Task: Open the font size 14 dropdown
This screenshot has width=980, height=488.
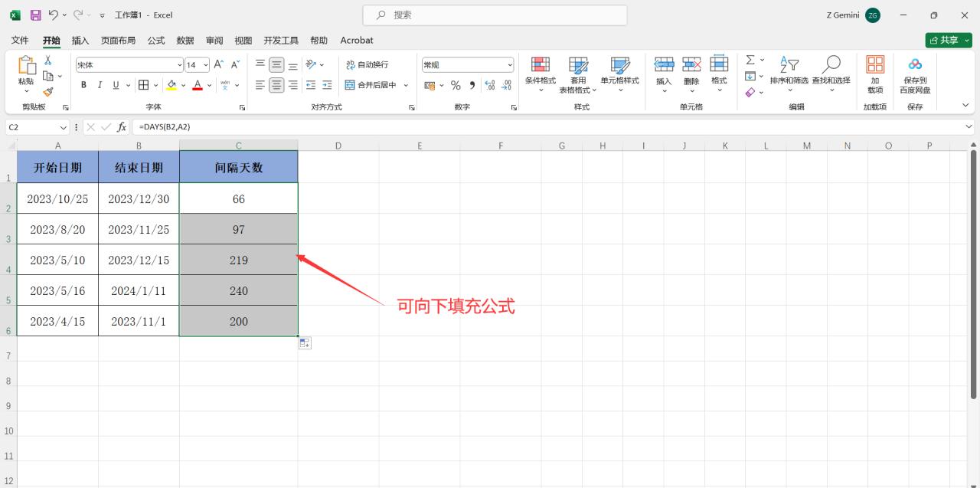Action: pyautogui.click(x=206, y=65)
